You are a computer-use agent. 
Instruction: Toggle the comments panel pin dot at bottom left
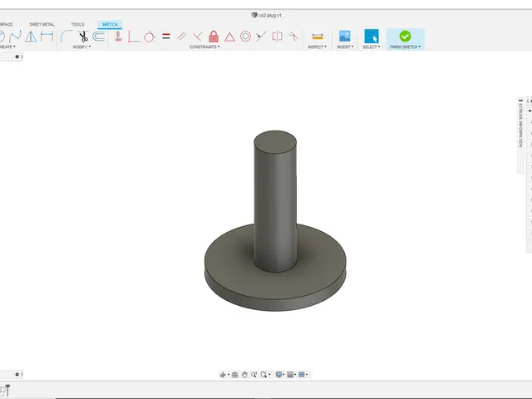pos(17,374)
